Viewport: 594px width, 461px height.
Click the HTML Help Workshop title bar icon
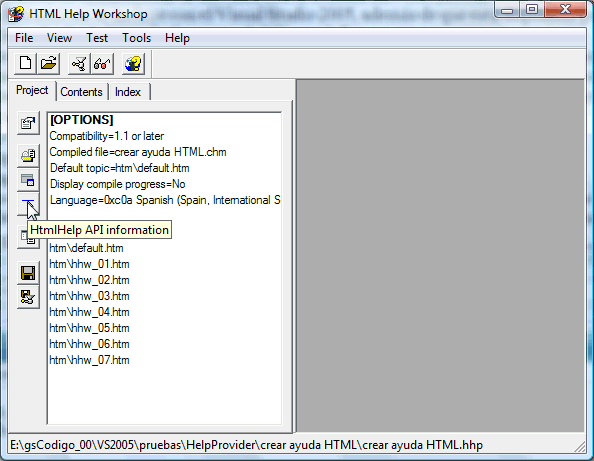pyautogui.click(x=16, y=14)
